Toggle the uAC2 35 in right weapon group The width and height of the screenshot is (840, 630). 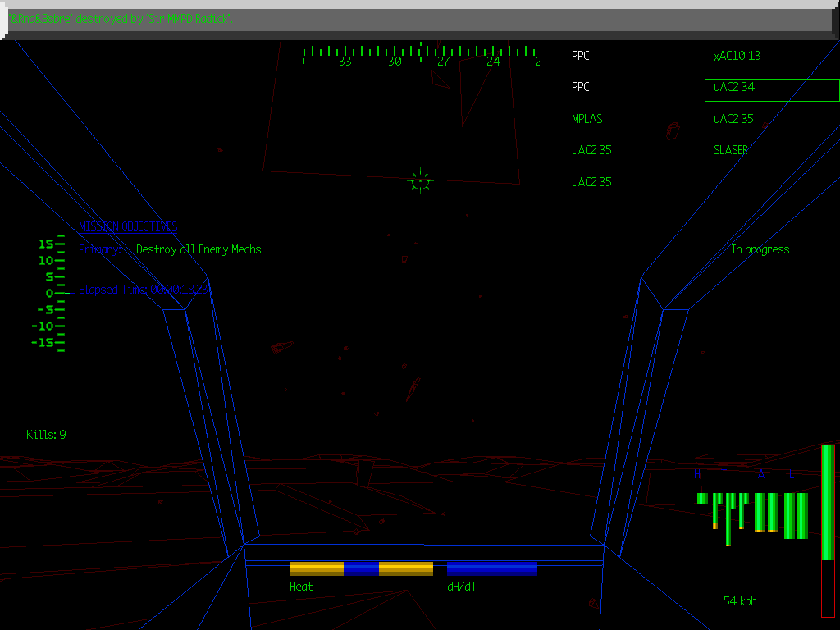pos(733,118)
